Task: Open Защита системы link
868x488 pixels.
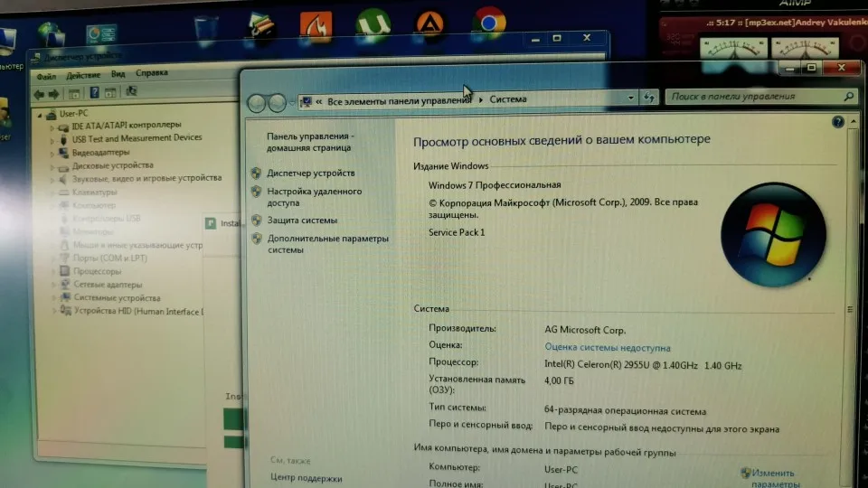Action: pos(302,221)
